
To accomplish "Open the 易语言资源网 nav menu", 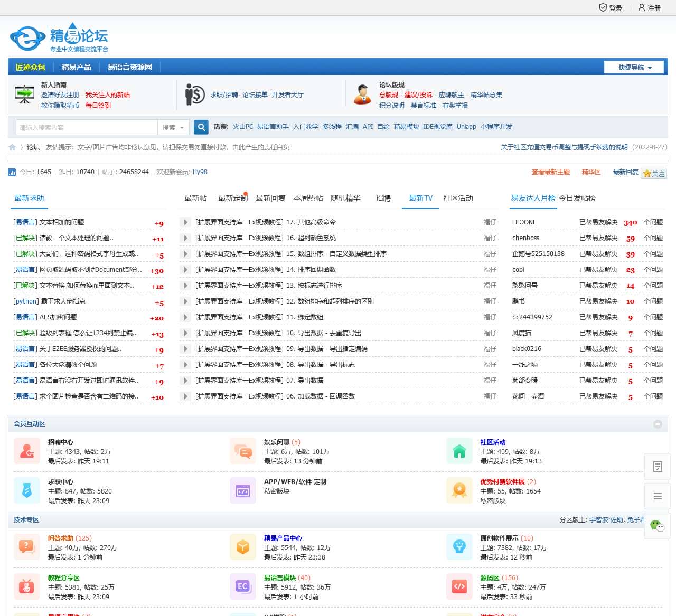I will click(129, 67).
